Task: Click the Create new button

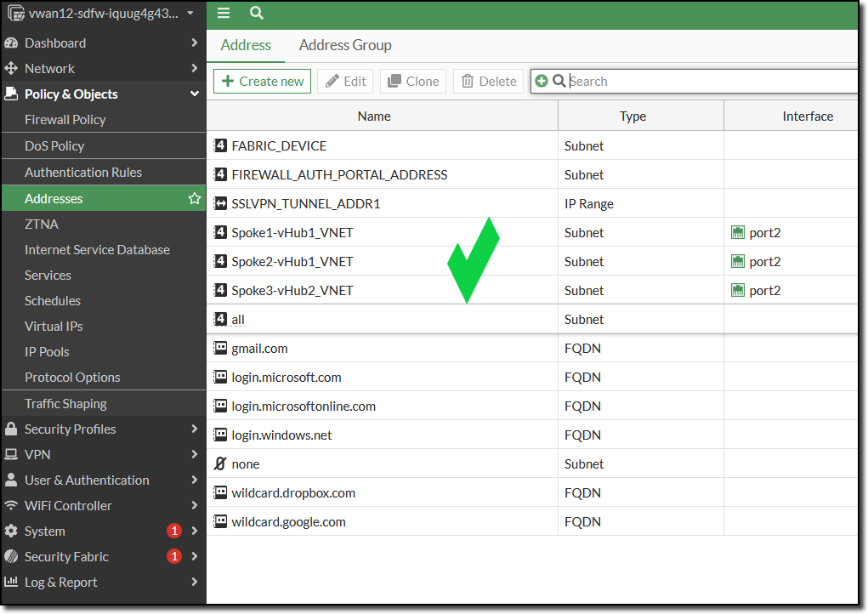Action: click(263, 82)
